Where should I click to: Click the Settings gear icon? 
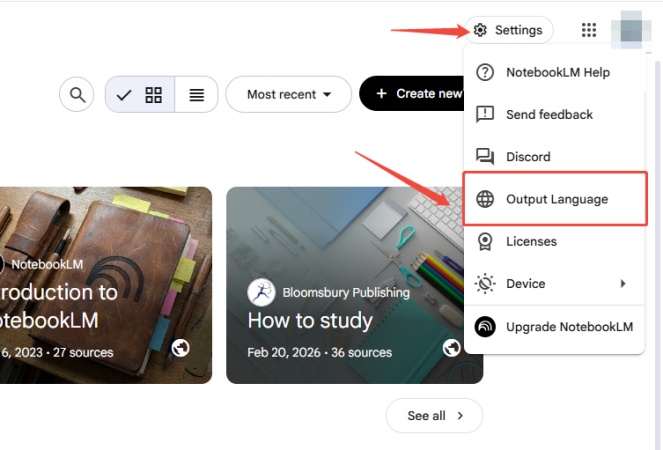coord(481,30)
